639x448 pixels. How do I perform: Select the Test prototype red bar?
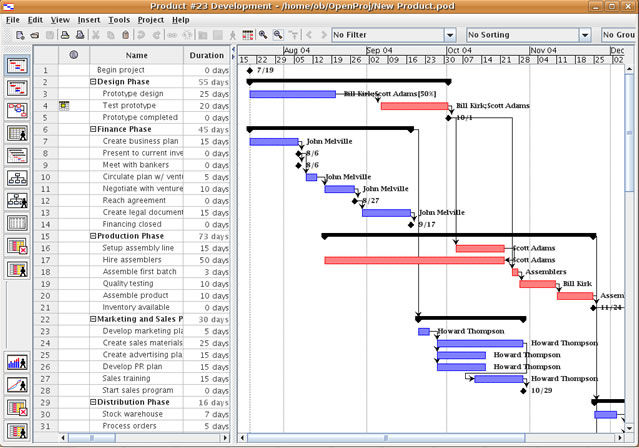[x=414, y=106]
